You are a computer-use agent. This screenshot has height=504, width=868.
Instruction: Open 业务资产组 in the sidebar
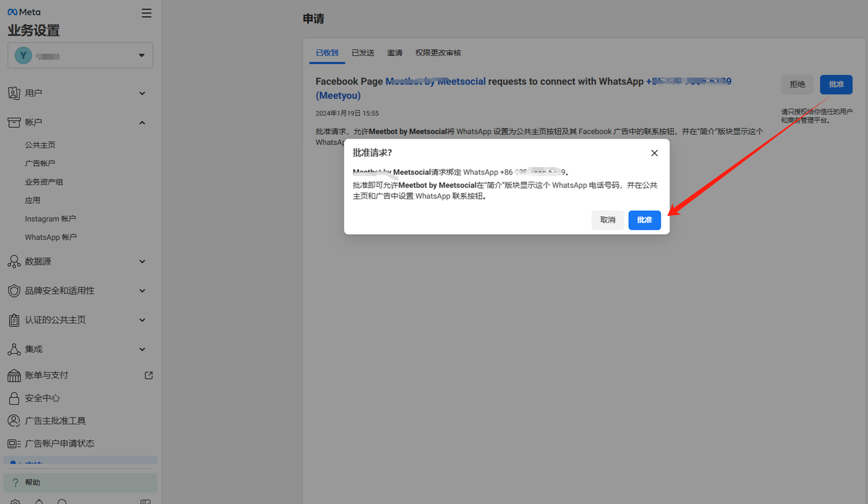coord(44,182)
